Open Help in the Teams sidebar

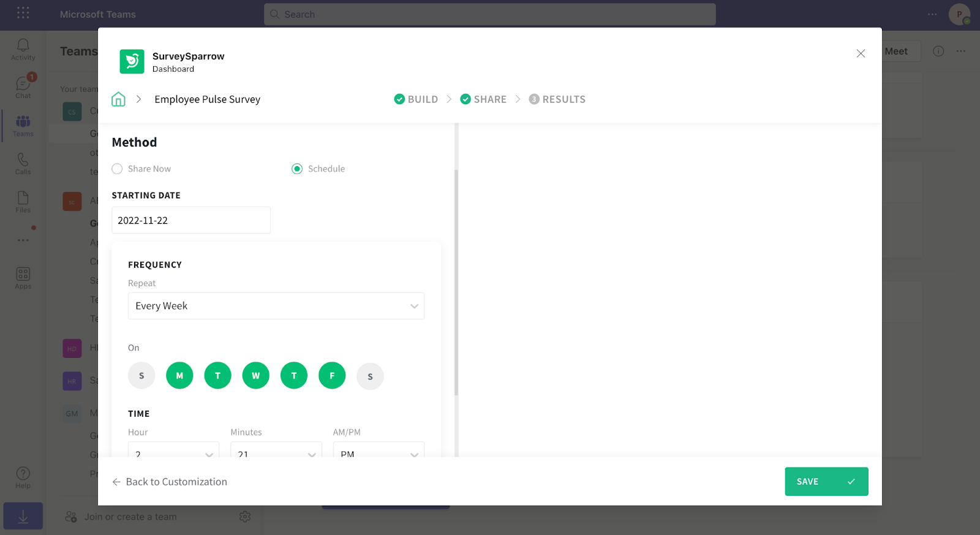click(x=23, y=477)
